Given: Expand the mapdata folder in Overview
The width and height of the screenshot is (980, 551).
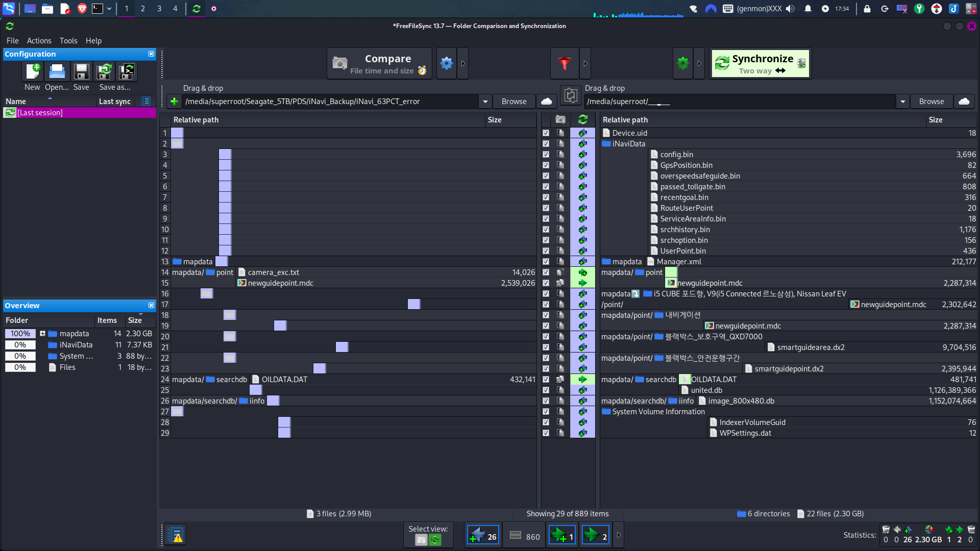Looking at the screenshot, I should pyautogui.click(x=43, y=334).
